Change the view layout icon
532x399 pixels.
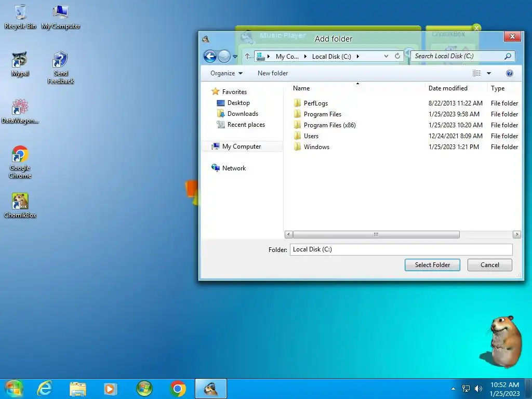point(477,73)
